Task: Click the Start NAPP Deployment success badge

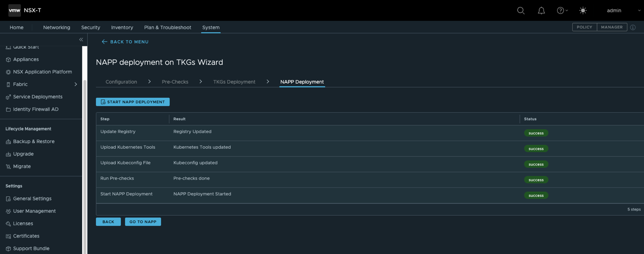Action: pyautogui.click(x=536, y=196)
